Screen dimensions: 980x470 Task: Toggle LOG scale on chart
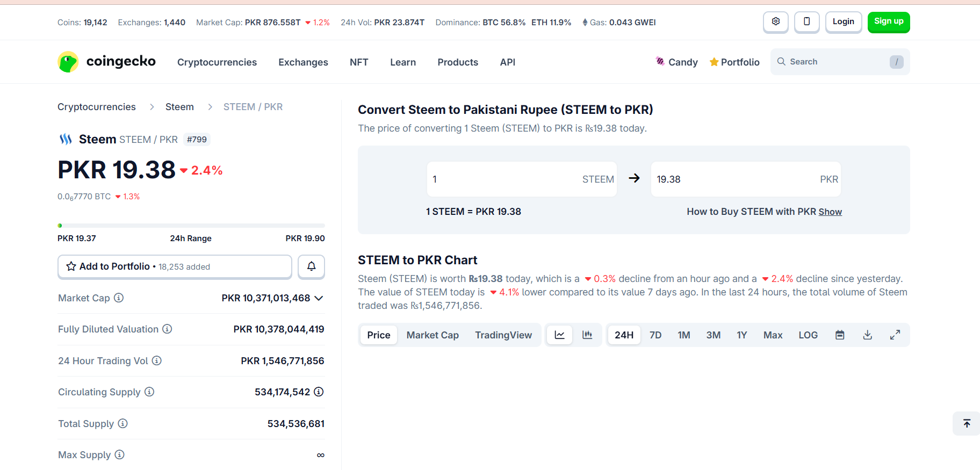pyautogui.click(x=808, y=335)
